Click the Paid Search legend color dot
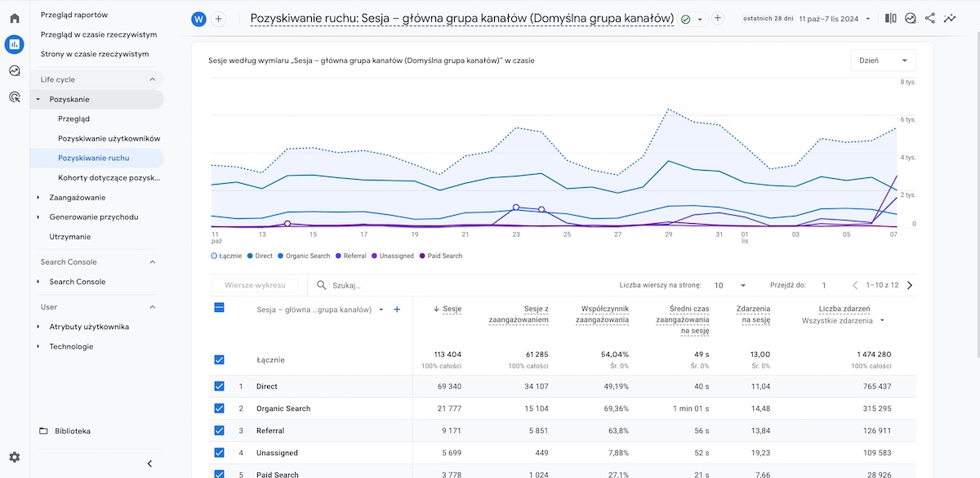The image size is (980, 478). tap(422, 256)
